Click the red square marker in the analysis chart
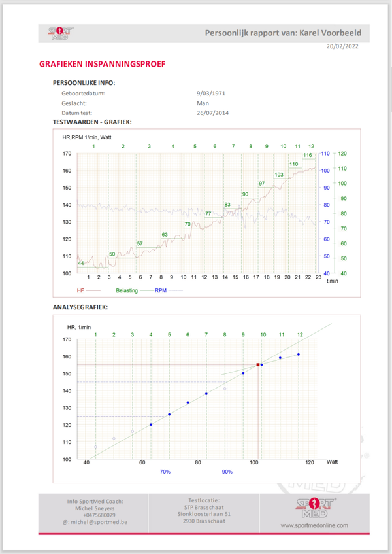 (x=258, y=364)
